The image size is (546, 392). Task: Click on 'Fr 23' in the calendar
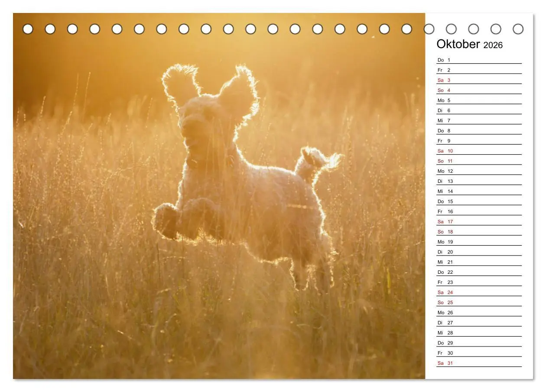pyautogui.click(x=479, y=282)
